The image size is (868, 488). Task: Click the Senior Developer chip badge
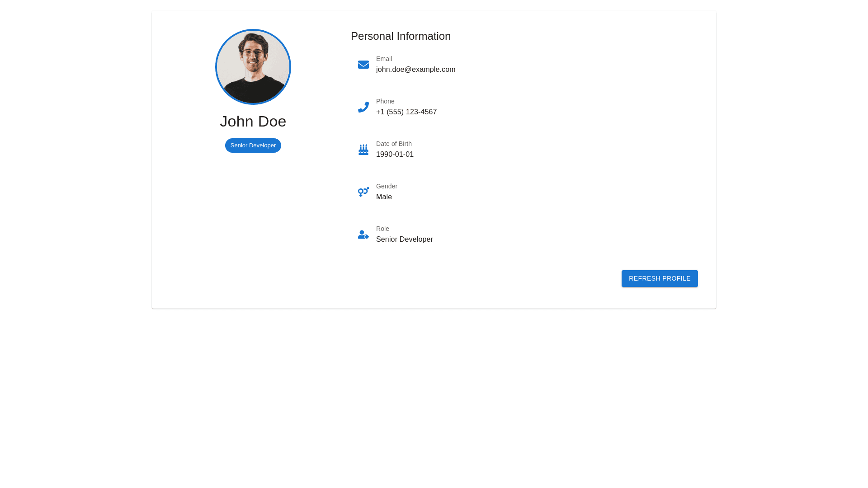point(253,145)
